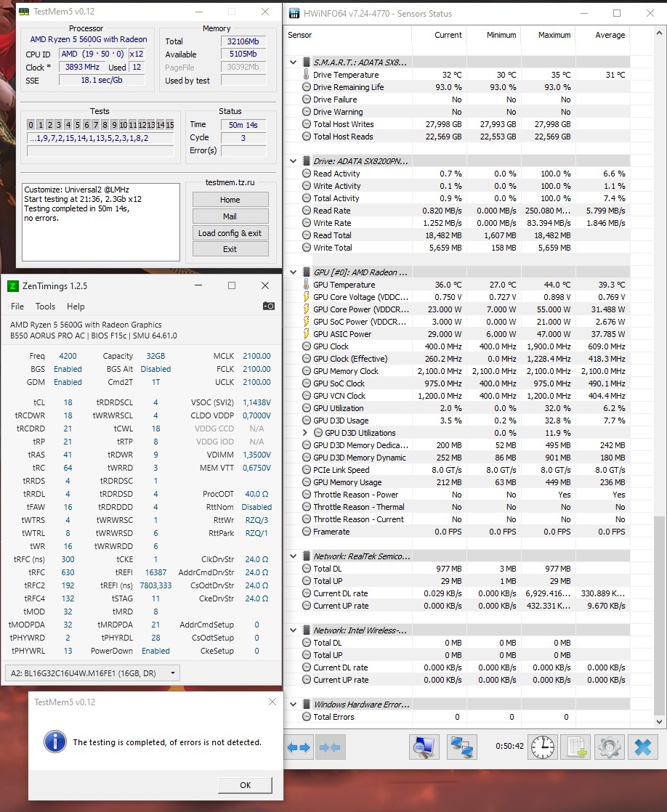Click the HWiNFO vertical scrollbar thumb
The width and height of the screenshot is (667, 812).
tap(659, 616)
